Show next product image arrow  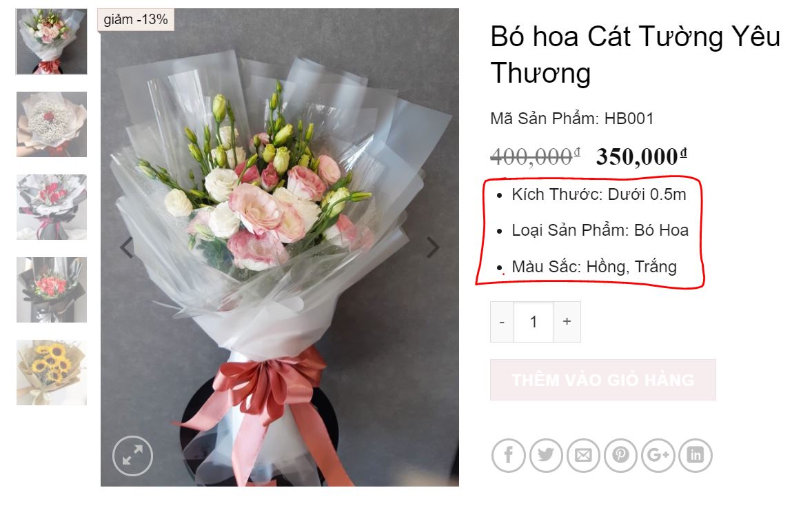coord(433,247)
